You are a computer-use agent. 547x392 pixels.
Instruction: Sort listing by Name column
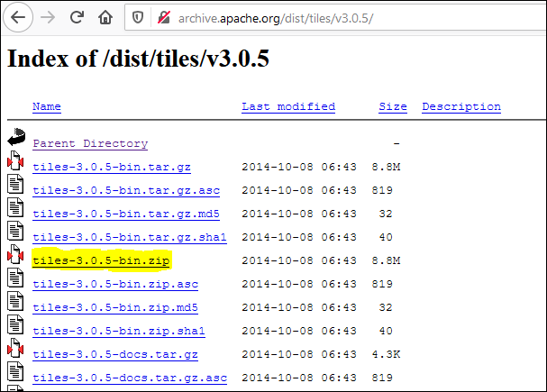click(x=47, y=106)
